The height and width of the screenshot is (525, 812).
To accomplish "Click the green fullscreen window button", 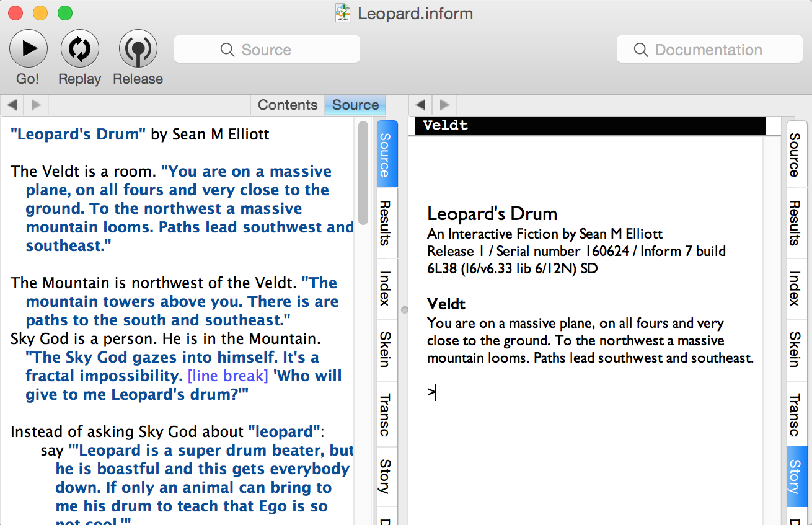I will click(64, 13).
